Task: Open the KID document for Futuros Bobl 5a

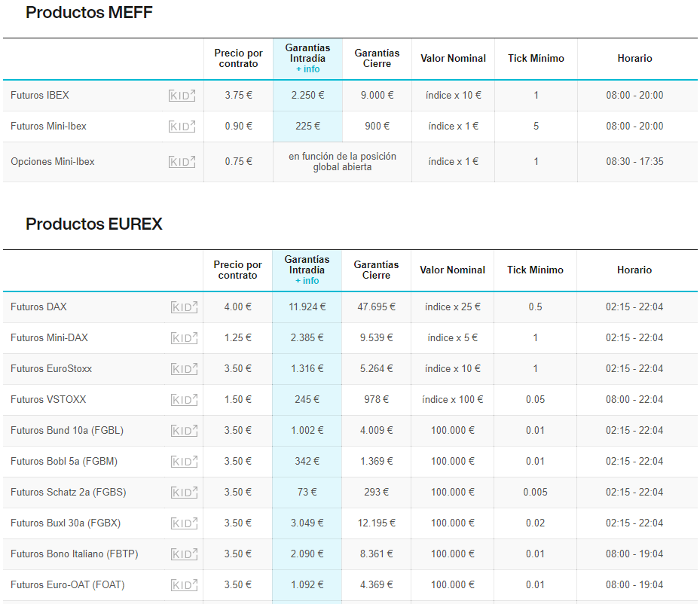Action: (x=184, y=462)
